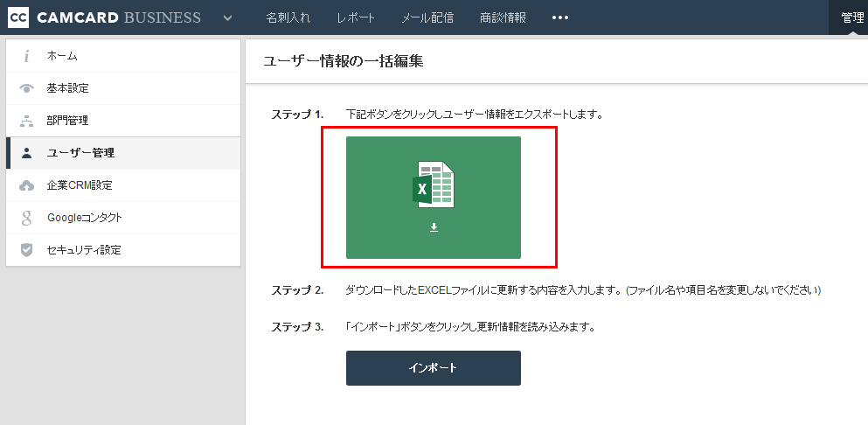Viewport: 868px width, 425px height.
Task: Click the ステップ 2. label
Action: point(297,290)
